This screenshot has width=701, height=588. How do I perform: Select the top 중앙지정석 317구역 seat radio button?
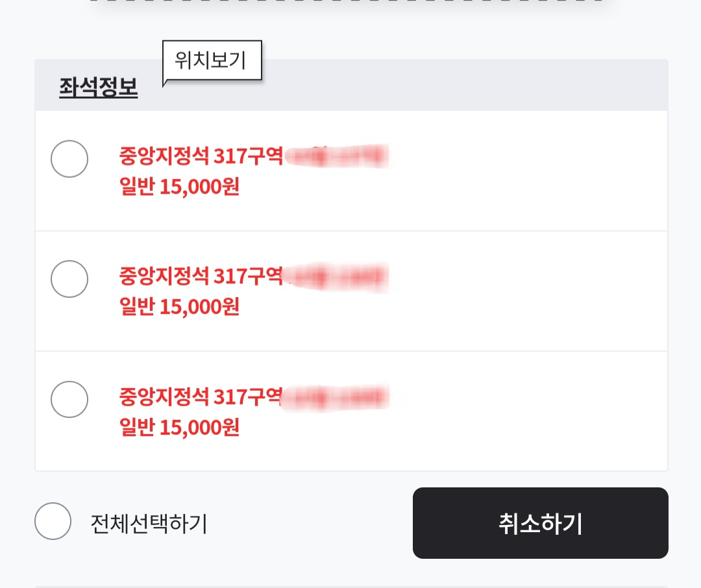69,159
